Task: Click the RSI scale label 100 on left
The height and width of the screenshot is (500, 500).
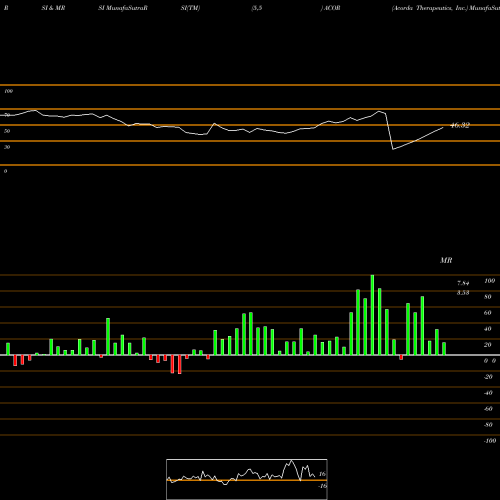Action: [x=8, y=91]
